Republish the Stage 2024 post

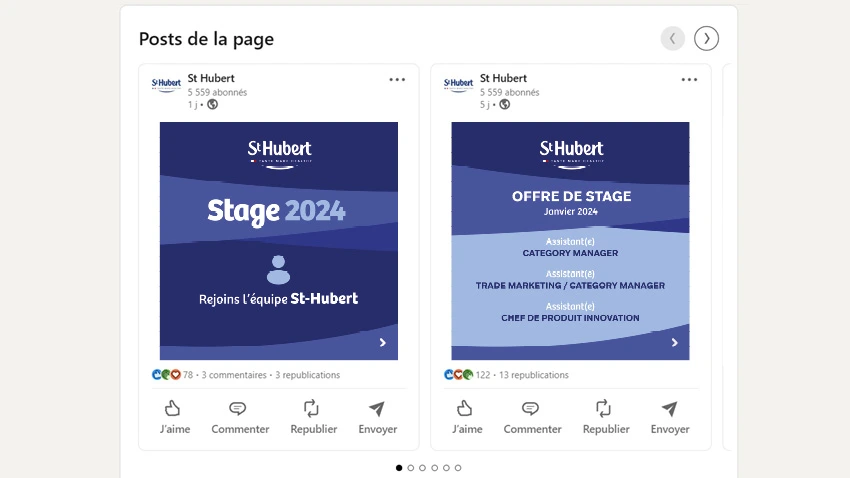pos(313,417)
